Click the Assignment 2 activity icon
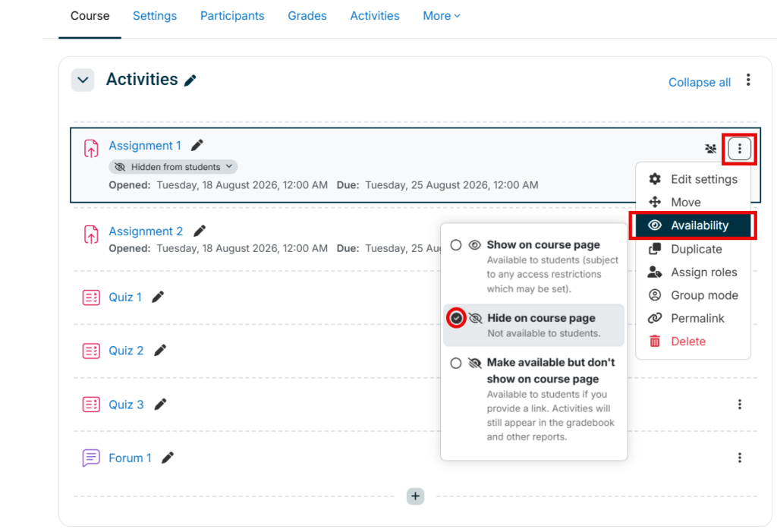The height and width of the screenshot is (532, 777). click(x=91, y=234)
